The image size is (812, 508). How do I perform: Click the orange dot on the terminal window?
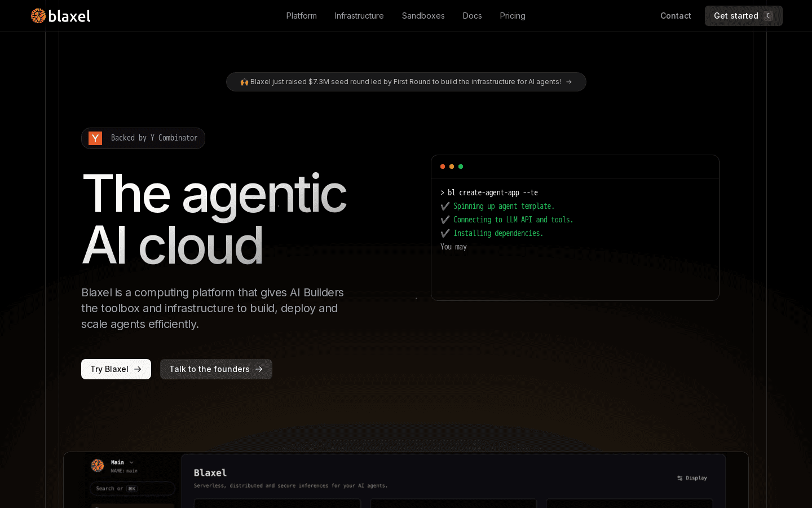[452, 167]
